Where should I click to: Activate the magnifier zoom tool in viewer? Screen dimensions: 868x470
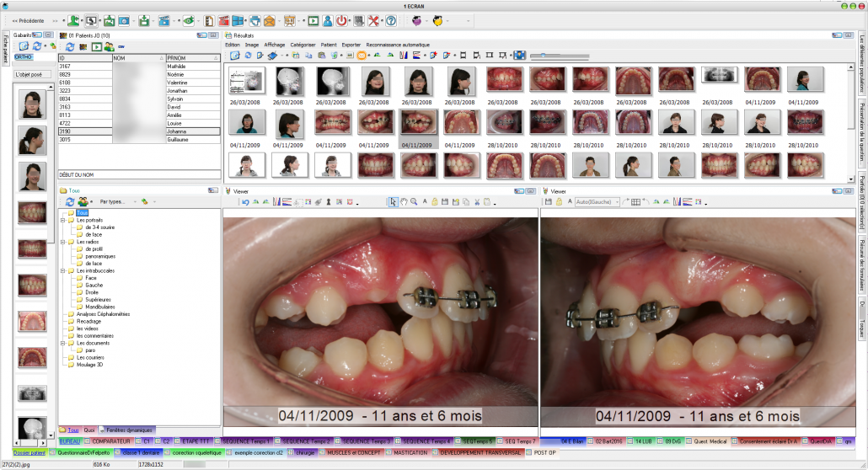tap(414, 202)
